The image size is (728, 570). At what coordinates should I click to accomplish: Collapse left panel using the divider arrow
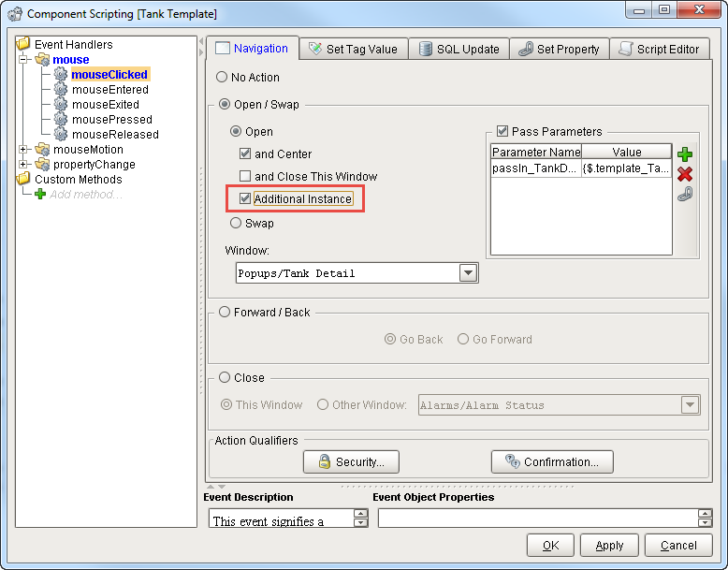201,42
